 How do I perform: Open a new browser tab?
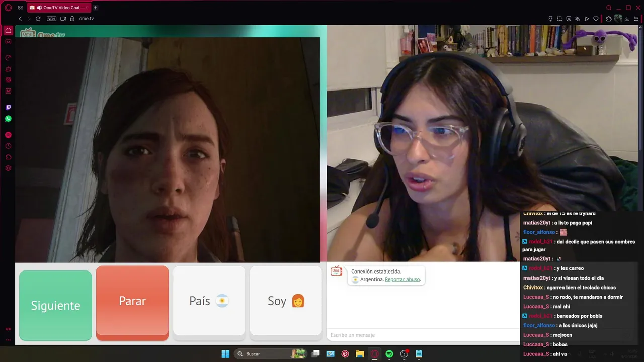click(x=96, y=8)
